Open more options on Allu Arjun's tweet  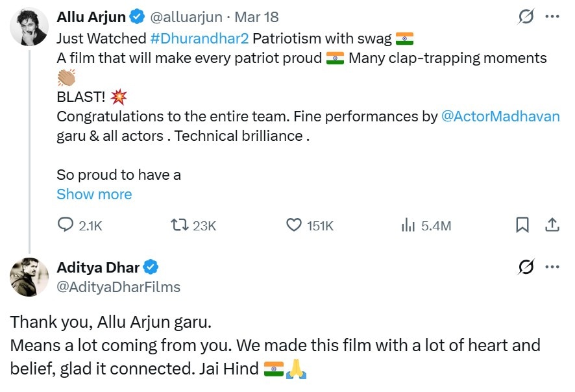coord(552,16)
